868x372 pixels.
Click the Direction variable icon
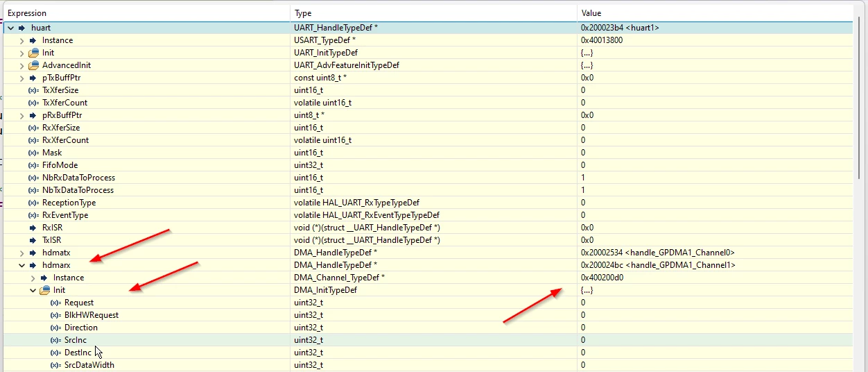[55, 328]
